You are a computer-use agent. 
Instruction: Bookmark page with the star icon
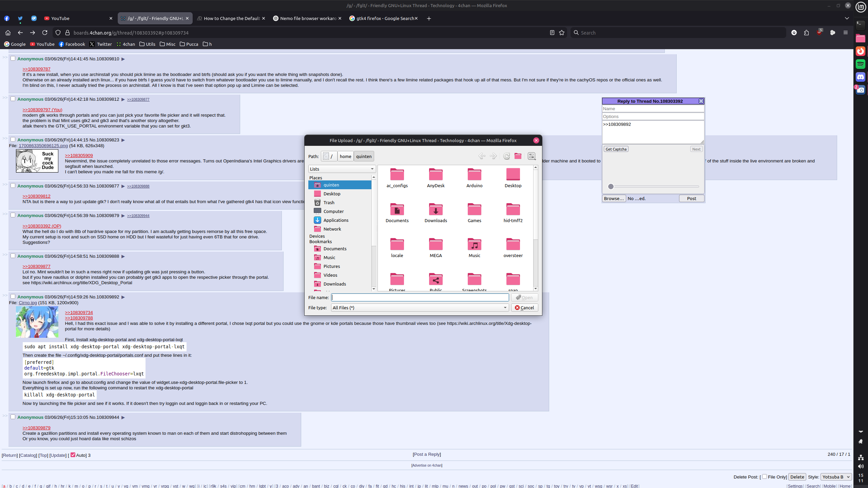pyautogui.click(x=562, y=33)
